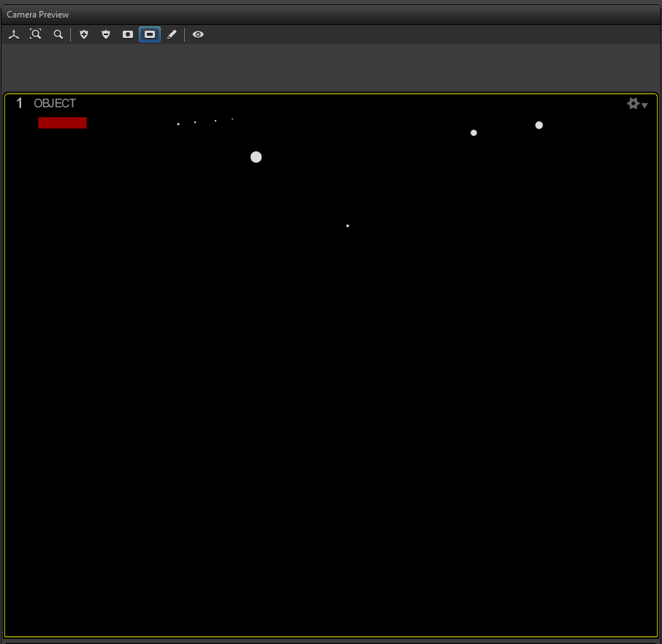Toggle the eye visibility icon

198,34
